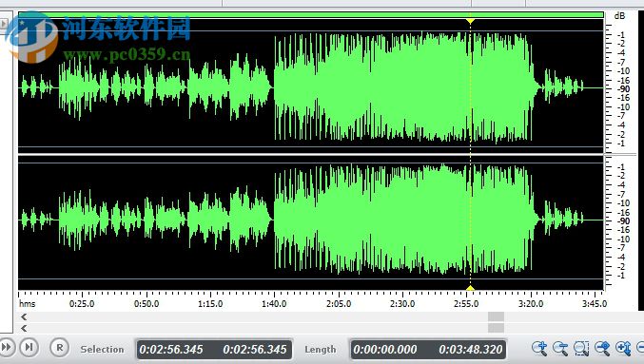
Task: Click the yellow cursor marker above the waveform
Action: point(470,21)
